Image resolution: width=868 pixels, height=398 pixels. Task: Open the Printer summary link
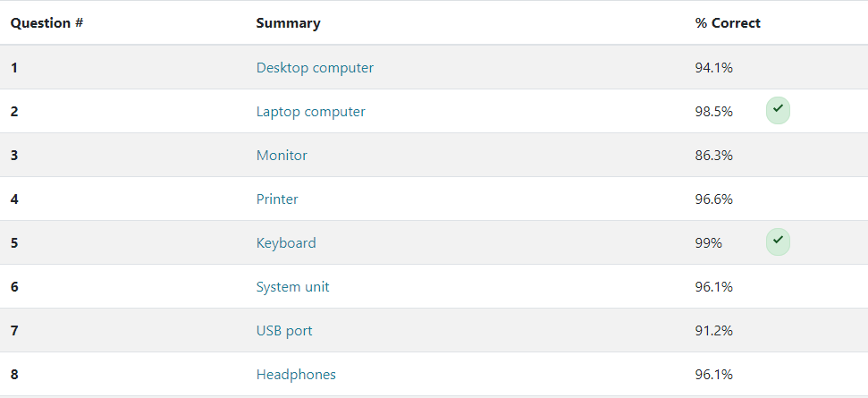(277, 199)
